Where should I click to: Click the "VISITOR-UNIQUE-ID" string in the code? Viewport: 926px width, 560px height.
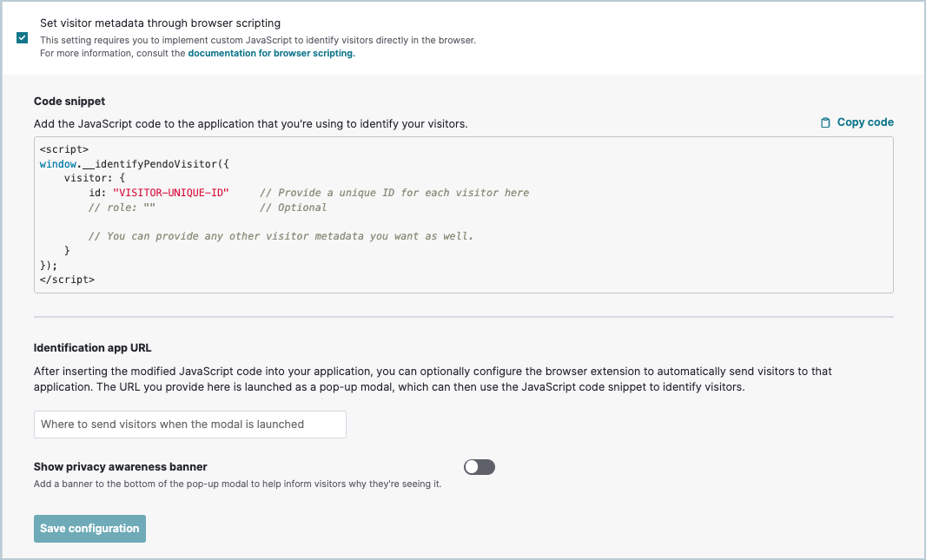click(x=170, y=192)
